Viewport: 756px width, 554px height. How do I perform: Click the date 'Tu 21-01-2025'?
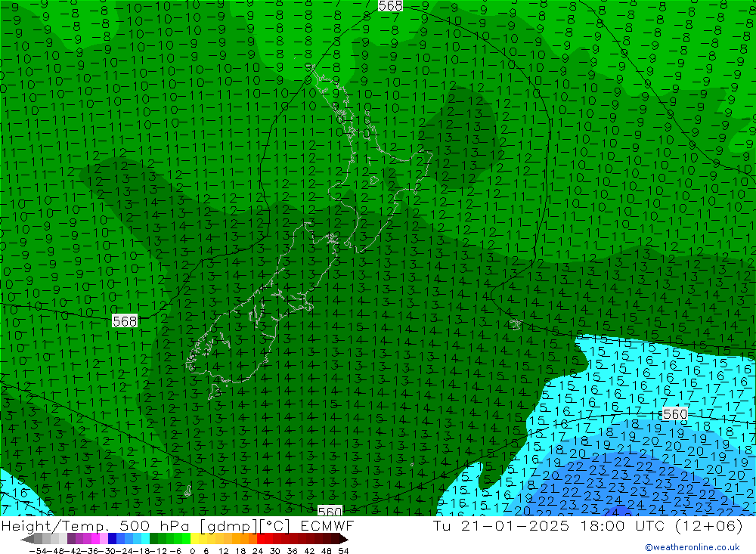(501, 526)
